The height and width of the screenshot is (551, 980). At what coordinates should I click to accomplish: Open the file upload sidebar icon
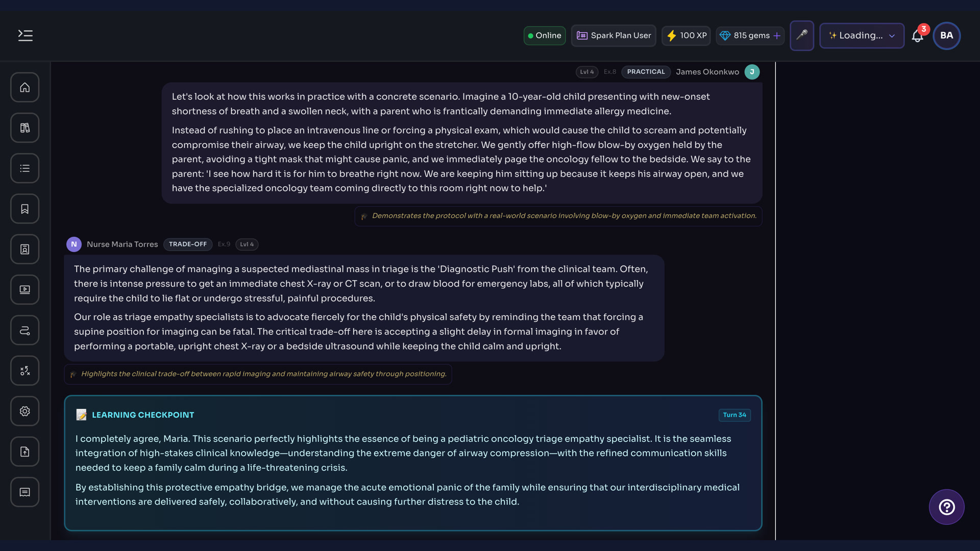pyautogui.click(x=25, y=452)
